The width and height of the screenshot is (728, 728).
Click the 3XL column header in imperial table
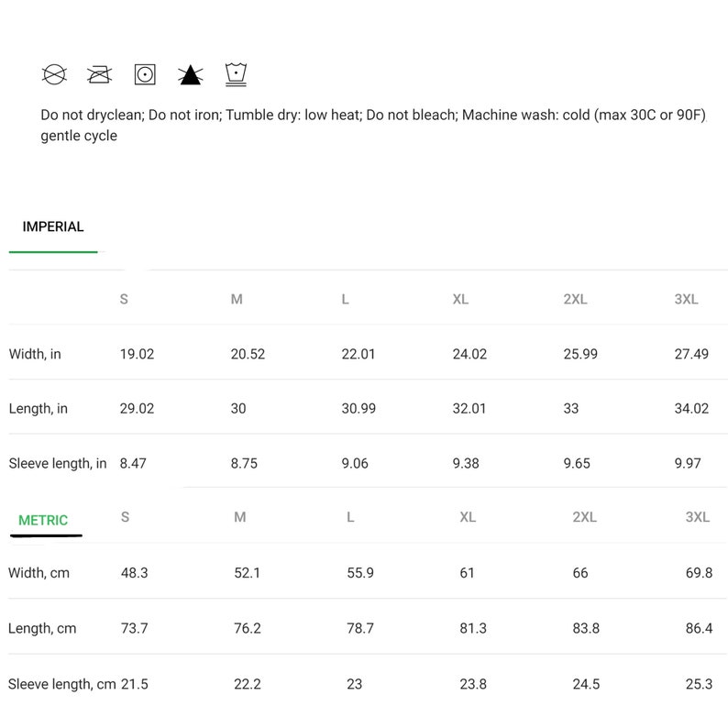point(686,299)
